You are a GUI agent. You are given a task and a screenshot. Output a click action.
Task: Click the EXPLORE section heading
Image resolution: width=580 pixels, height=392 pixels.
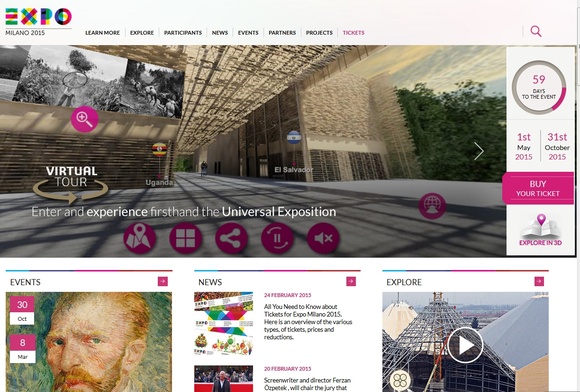404,282
